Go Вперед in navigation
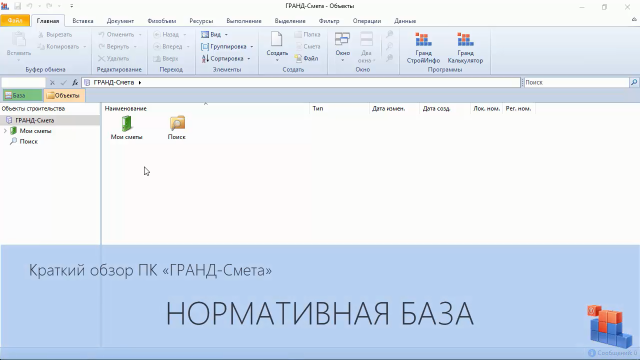Viewport: 640px width, 360px height. pos(168,47)
